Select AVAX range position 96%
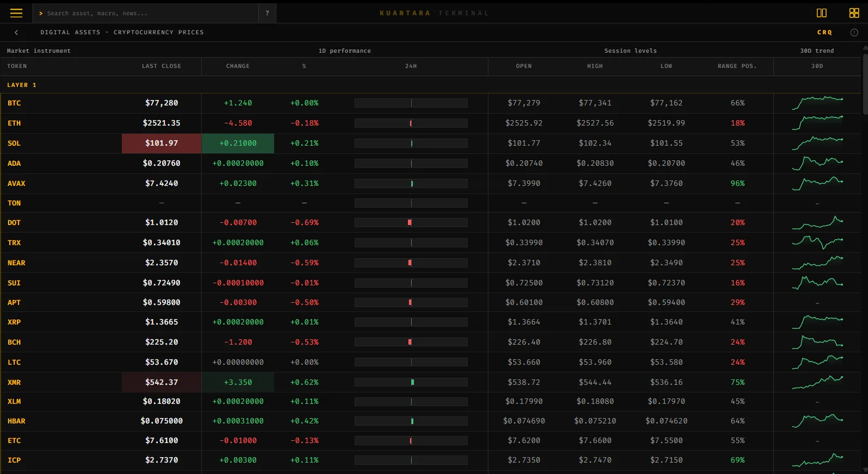The width and height of the screenshot is (868, 474). 737,184
